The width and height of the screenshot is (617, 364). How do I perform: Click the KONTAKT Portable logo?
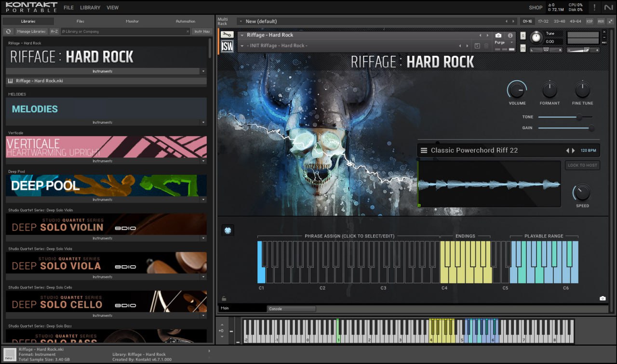point(31,7)
